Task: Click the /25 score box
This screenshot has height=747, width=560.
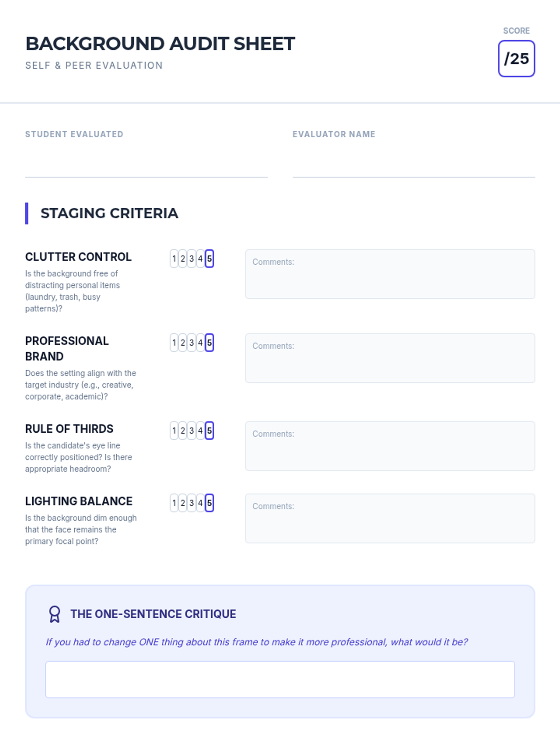Action: [x=516, y=59]
